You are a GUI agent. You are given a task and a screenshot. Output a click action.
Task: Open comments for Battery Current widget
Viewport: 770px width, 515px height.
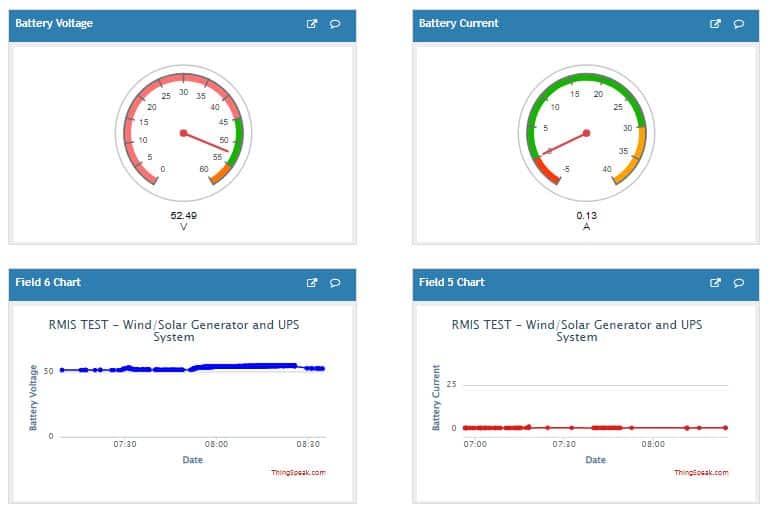pyautogui.click(x=739, y=24)
